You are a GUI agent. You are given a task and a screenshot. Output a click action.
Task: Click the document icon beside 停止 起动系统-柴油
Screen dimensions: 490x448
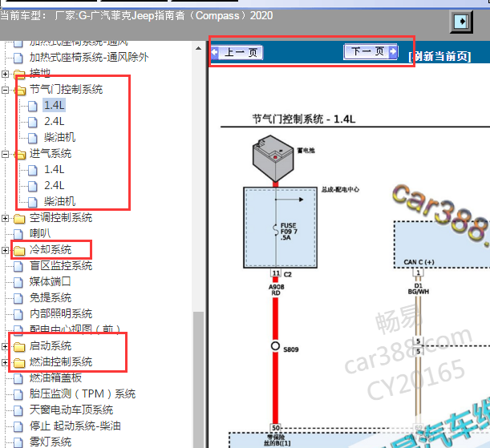point(18,426)
